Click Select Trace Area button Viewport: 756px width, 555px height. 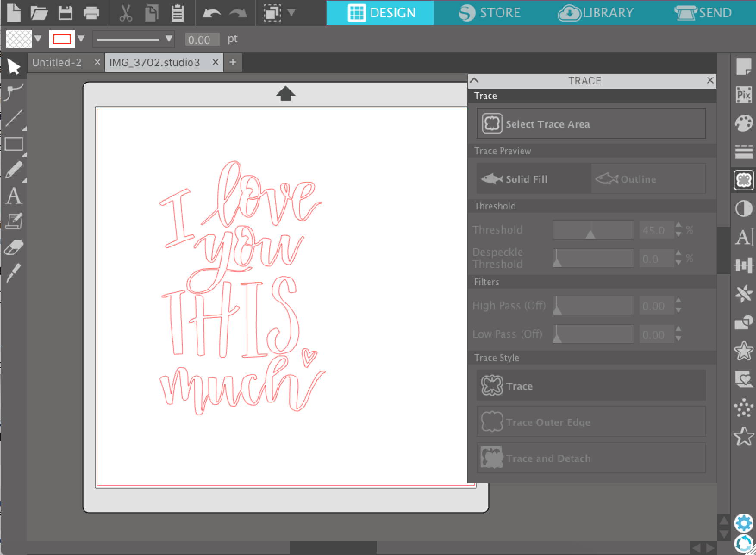(591, 124)
